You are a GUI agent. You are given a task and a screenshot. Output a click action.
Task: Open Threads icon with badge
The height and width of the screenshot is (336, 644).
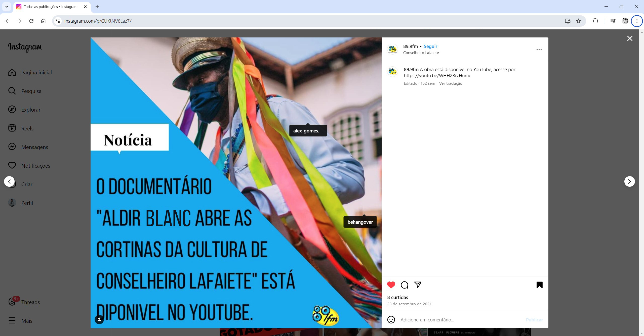[12, 301]
